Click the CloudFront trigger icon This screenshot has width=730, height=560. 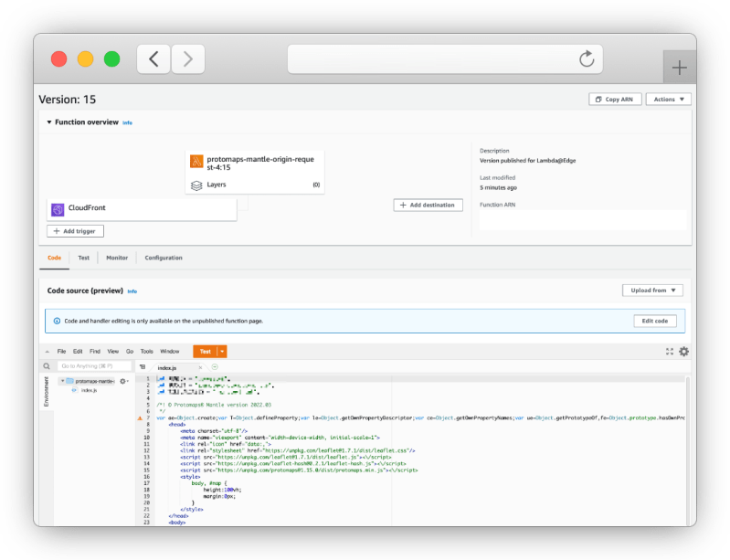pyautogui.click(x=58, y=209)
